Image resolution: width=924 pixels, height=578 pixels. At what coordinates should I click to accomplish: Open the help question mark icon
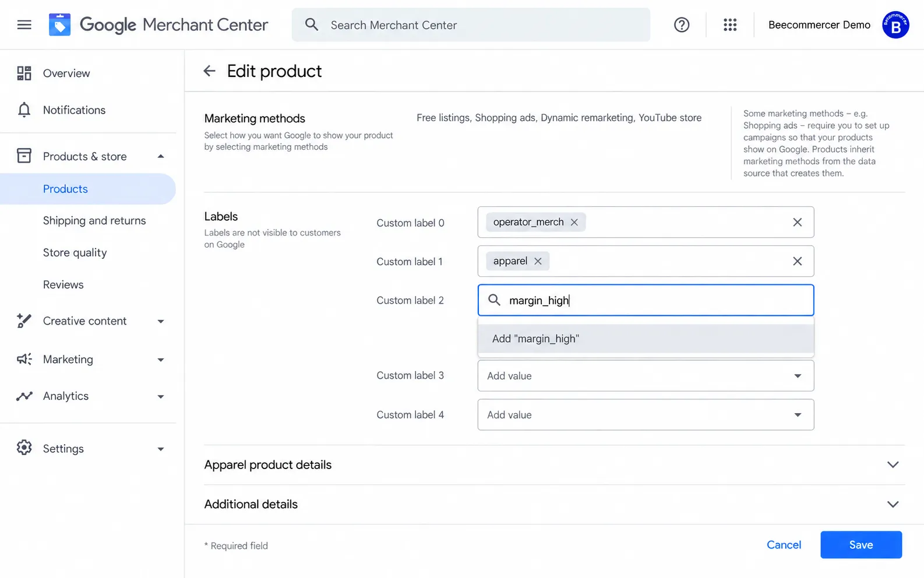point(682,24)
